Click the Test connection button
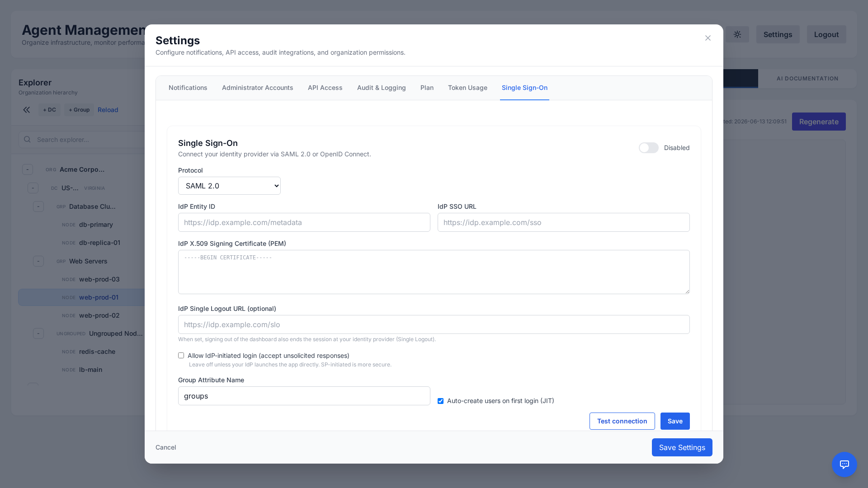 [622, 421]
